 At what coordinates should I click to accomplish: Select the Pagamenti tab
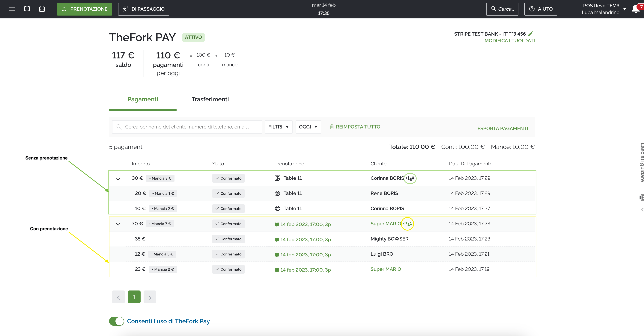click(x=143, y=99)
